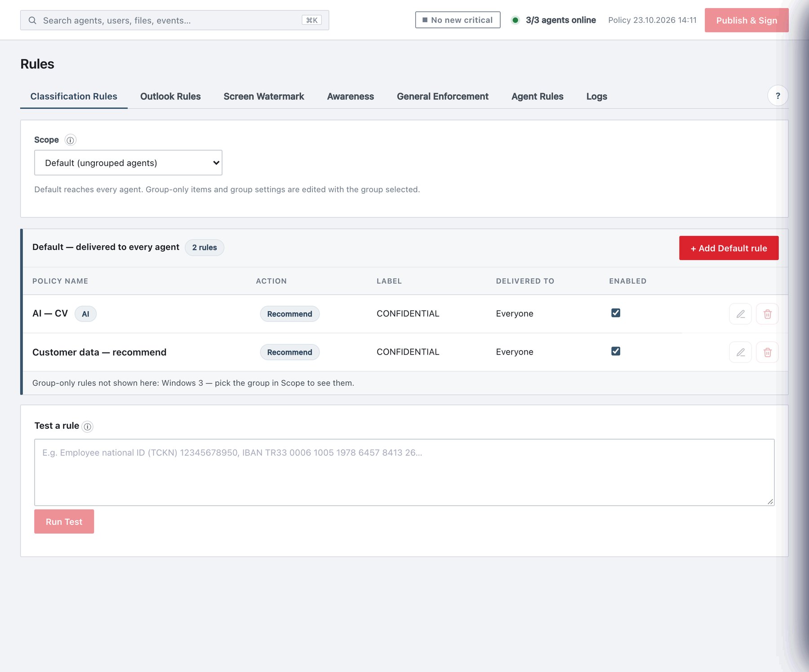Click the Run Test button
809x672 pixels.
pos(64,521)
